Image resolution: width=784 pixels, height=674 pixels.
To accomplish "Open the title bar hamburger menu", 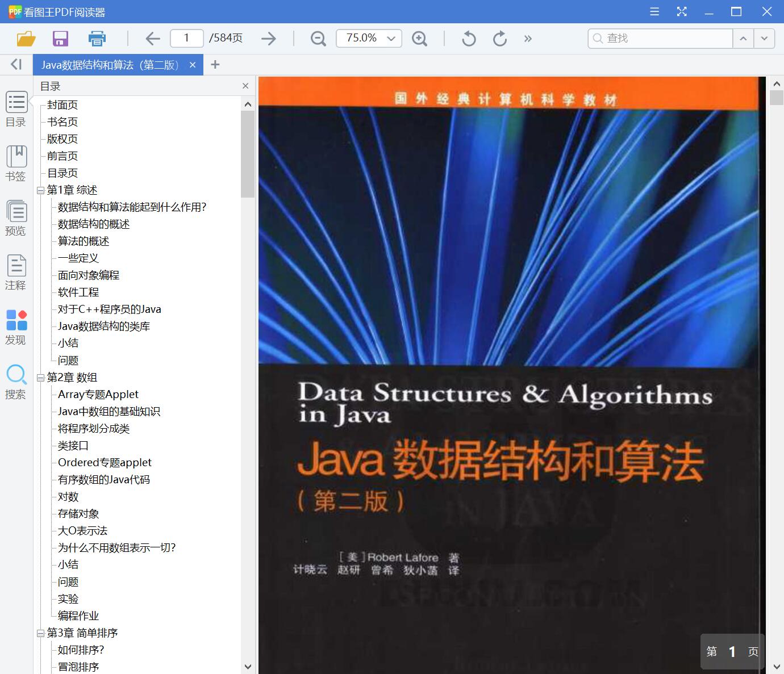I will click(654, 11).
